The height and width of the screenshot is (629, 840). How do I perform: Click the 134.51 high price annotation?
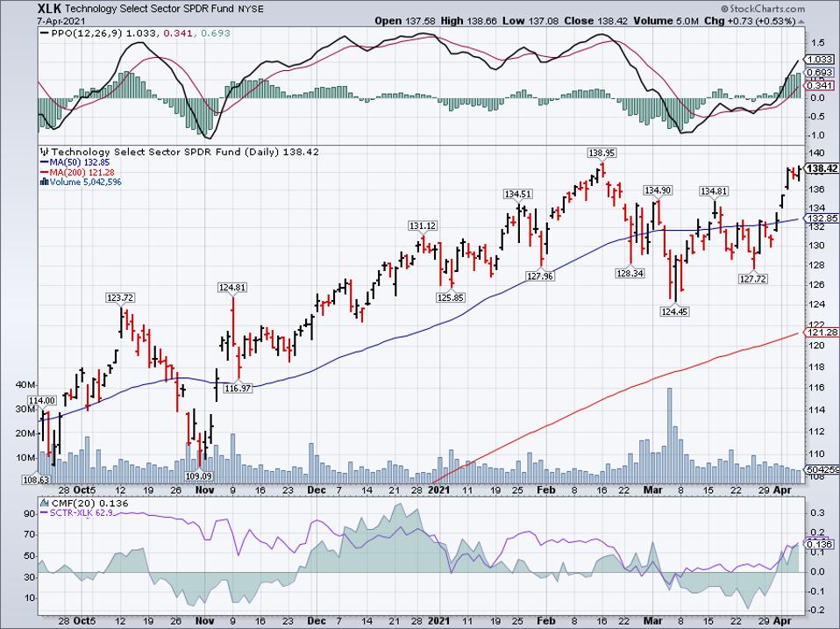[517, 194]
